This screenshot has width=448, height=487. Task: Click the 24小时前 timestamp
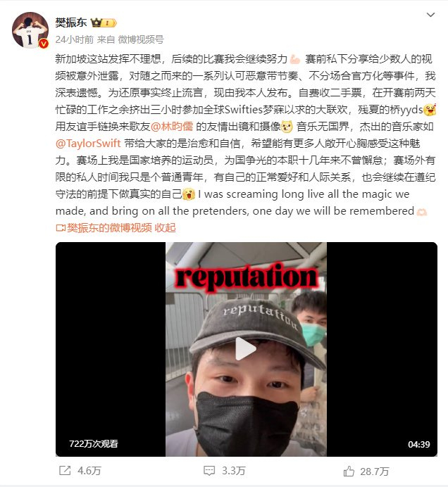[x=74, y=39]
